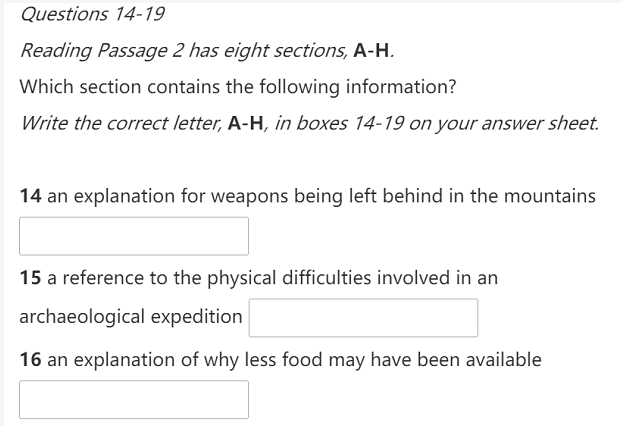Viewport: 621px width, 426px height.
Task: Click the bold number 14
Action: 30,196
